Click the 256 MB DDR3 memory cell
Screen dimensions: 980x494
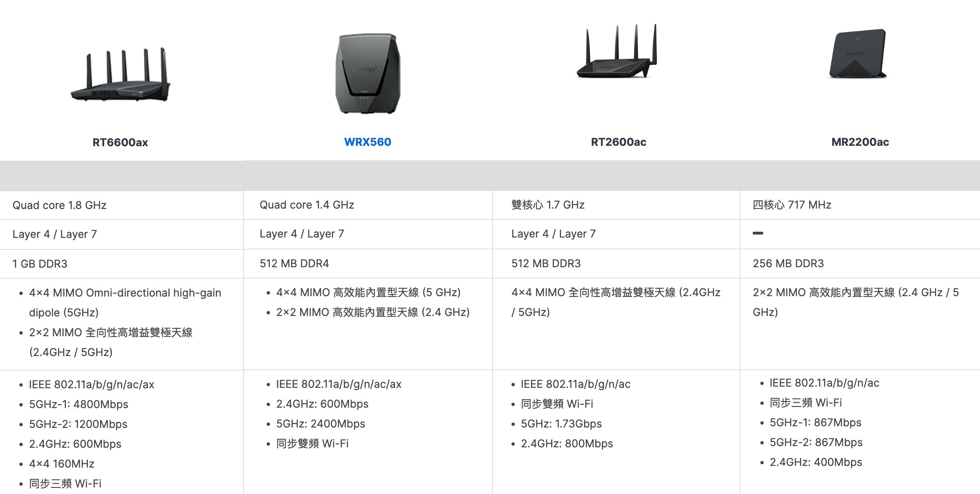point(788,264)
